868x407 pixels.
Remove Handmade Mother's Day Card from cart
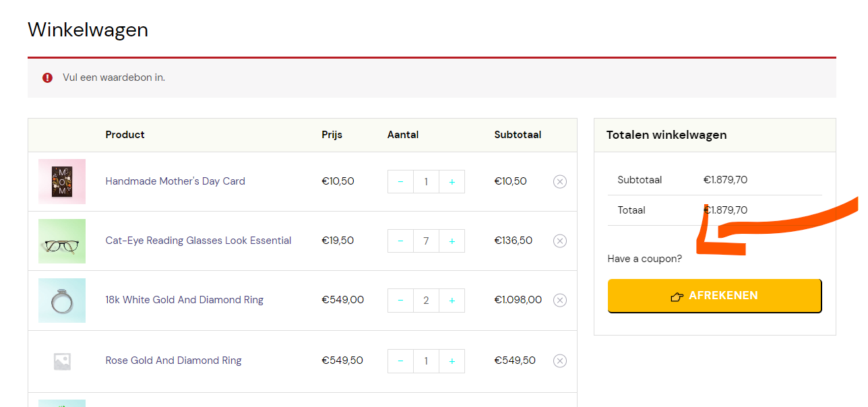coord(560,181)
